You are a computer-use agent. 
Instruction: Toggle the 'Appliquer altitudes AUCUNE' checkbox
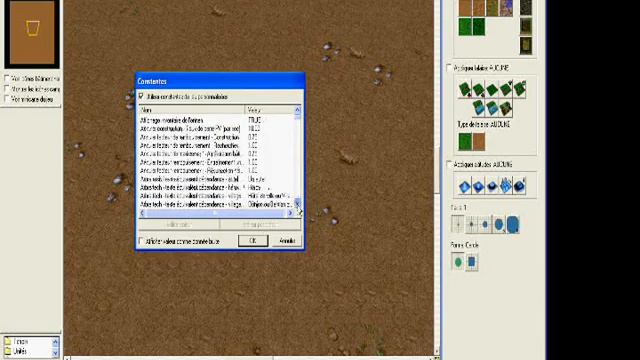coord(449,164)
